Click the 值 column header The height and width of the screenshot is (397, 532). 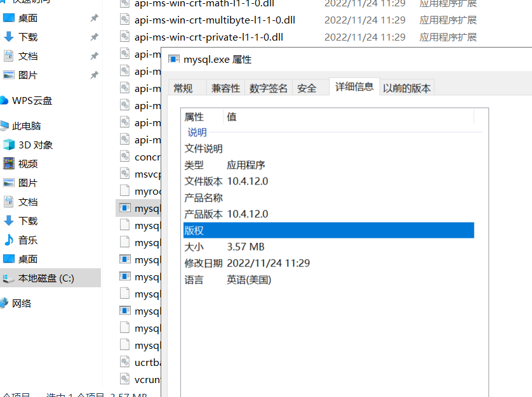pos(349,117)
